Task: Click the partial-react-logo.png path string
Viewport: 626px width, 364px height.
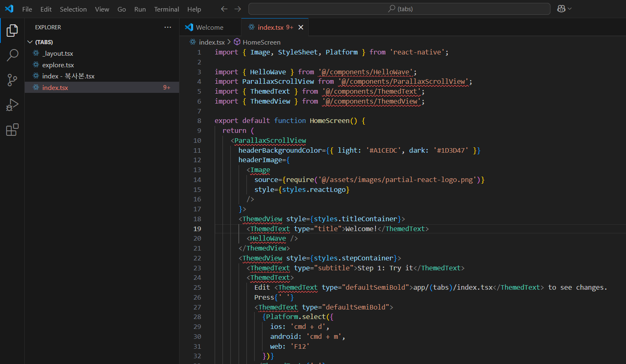Action: (x=397, y=180)
